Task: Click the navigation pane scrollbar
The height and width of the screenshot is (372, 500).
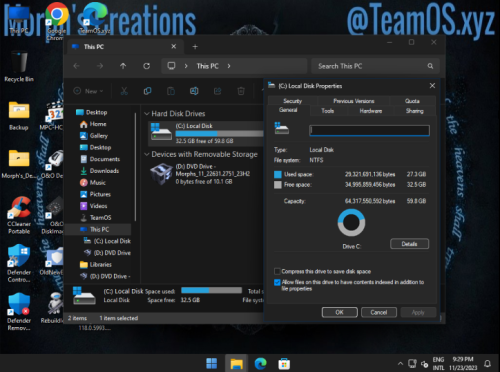Action: click(x=135, y=167)
